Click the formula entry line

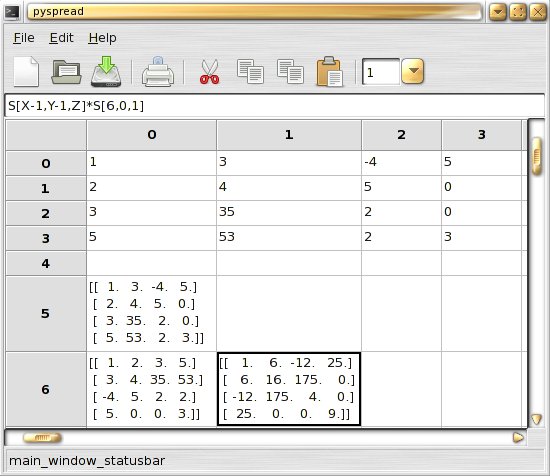[275, 105]
